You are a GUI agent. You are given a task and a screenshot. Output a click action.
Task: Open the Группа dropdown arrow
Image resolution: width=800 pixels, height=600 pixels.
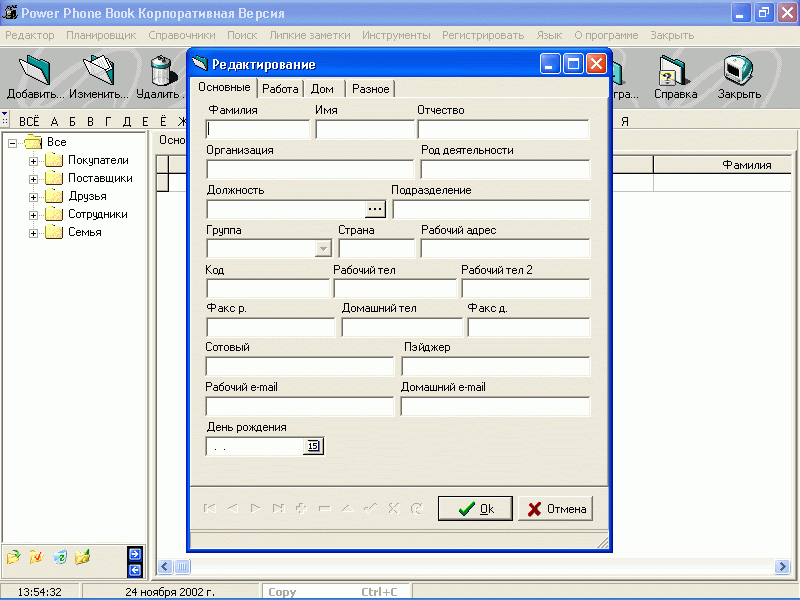[323, 248]
